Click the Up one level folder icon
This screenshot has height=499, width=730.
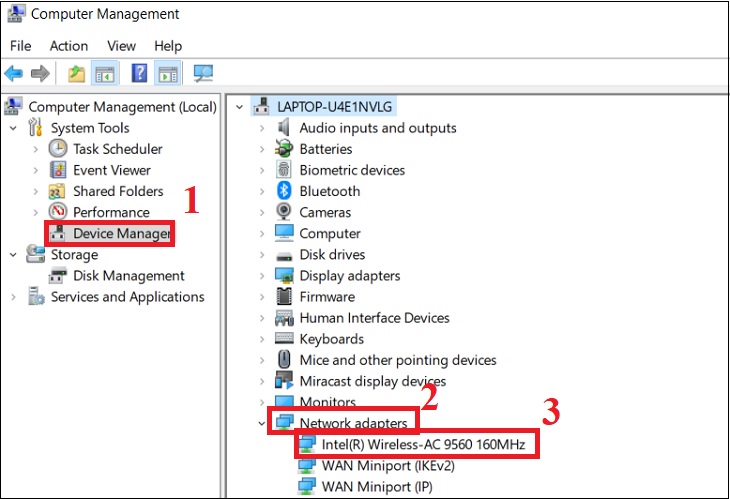click(76, 74)
